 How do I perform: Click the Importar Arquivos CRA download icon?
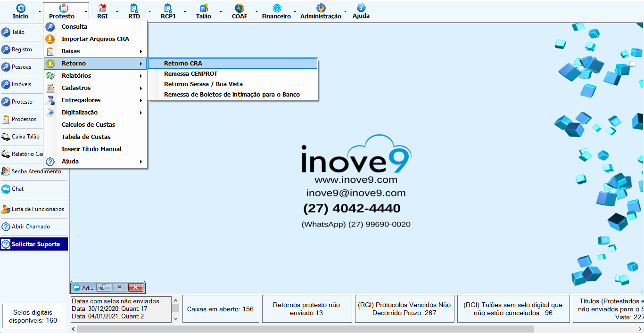50,39
